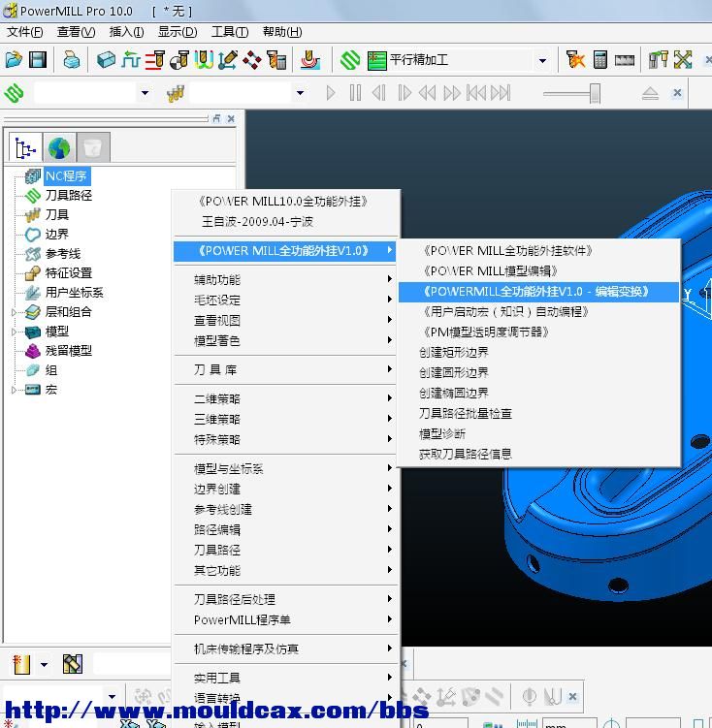Expand 边界创建 submenu
Screen dimensions: 712x728
[285, 489]
